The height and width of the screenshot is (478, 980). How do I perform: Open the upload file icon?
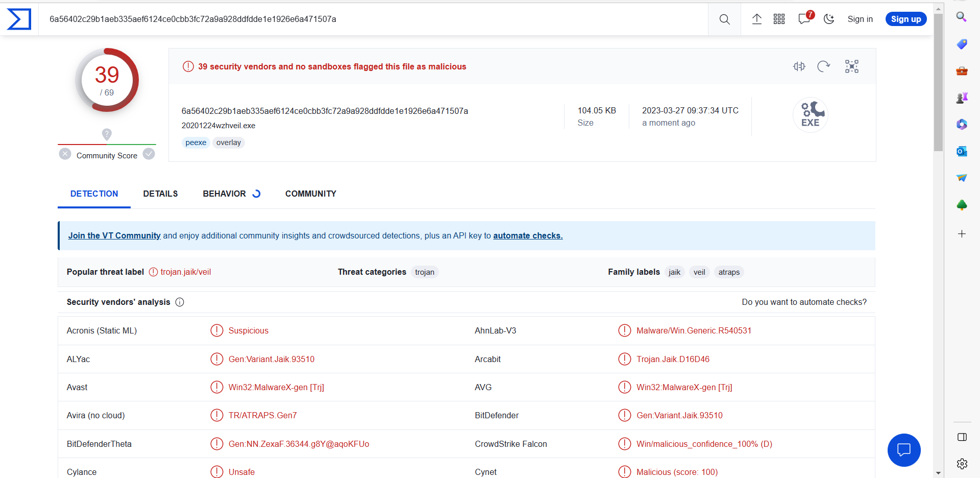point(756,19)
